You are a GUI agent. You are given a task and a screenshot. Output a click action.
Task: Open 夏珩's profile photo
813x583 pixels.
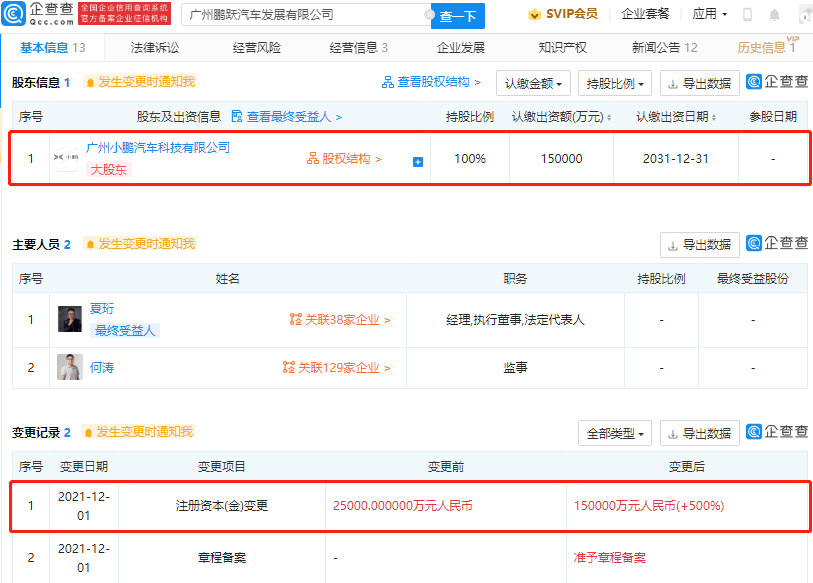point(69,319)
